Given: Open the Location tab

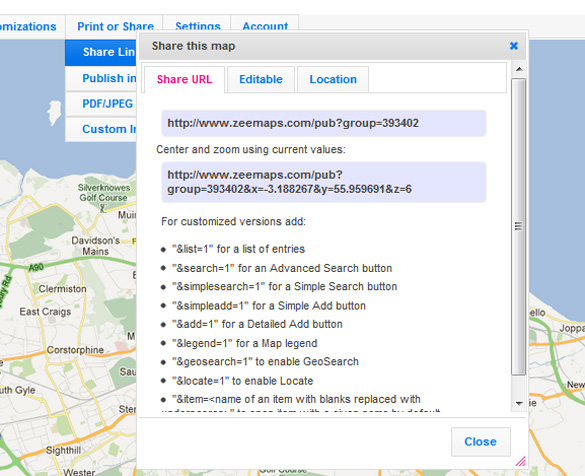Looking at the screenshot, I should coord(333,79).
